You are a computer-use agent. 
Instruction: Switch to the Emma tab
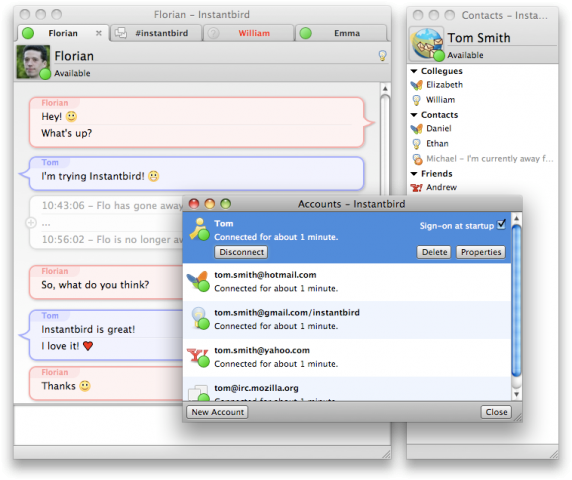tap(341, 33)
